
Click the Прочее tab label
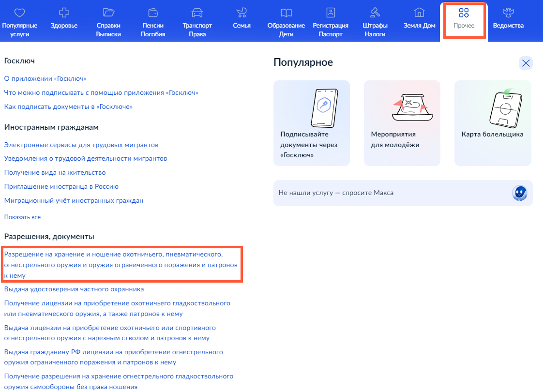pyautogui.click(x=464, y=26)
